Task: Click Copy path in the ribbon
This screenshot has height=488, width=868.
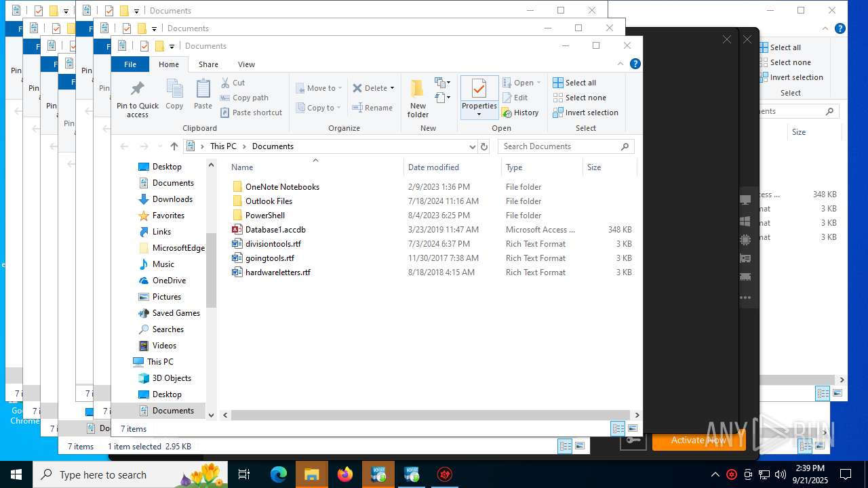Action: (244, 98)
